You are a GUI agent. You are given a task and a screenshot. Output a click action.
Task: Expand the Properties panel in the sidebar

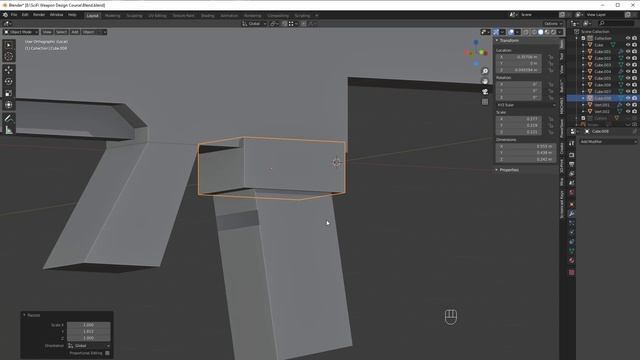(x=508, y=170)
